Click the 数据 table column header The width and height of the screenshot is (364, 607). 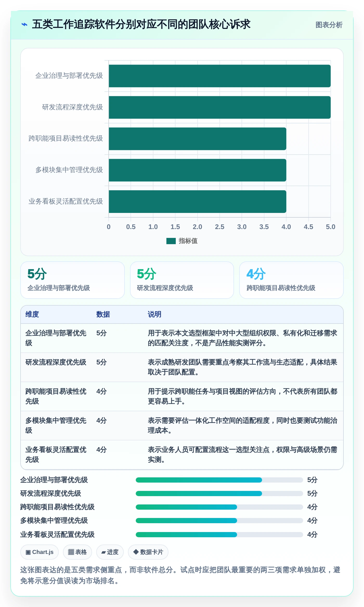tap(103, 314)
